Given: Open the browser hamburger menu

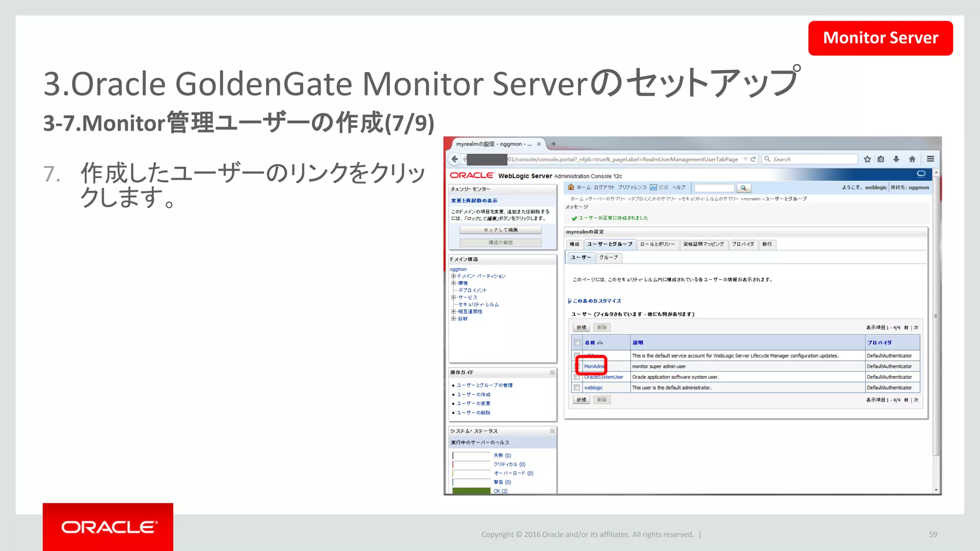Looking at the screenshot, I should pos(930,159).
